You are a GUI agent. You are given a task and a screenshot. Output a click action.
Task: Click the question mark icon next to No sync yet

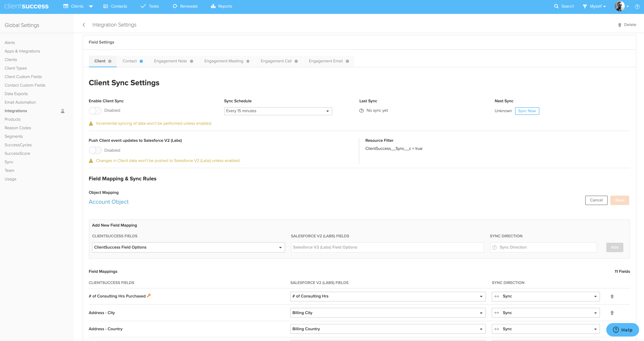point(361,110)
